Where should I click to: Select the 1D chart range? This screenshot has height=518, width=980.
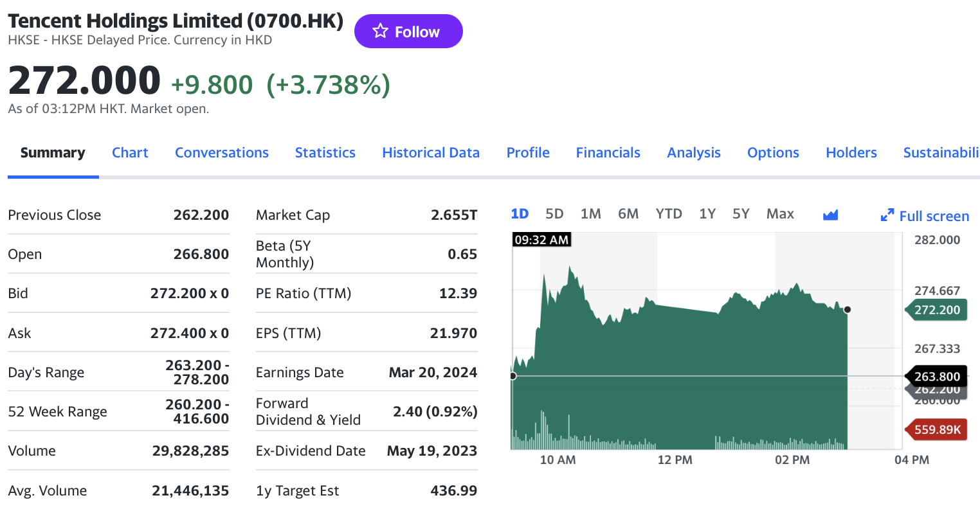520,214
